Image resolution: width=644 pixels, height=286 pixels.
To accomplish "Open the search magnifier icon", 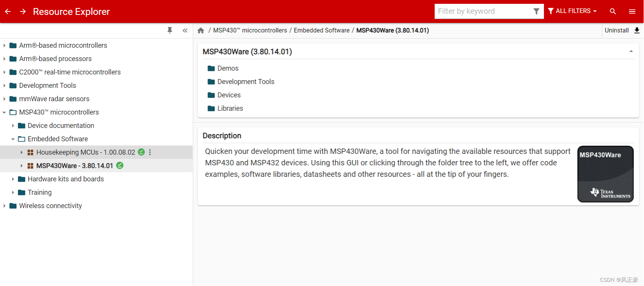I will click(x=613, y=11).
